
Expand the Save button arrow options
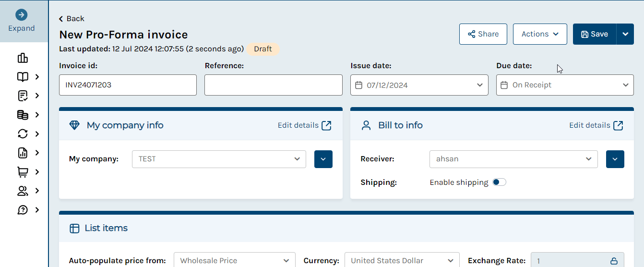(x=625, y=34)
